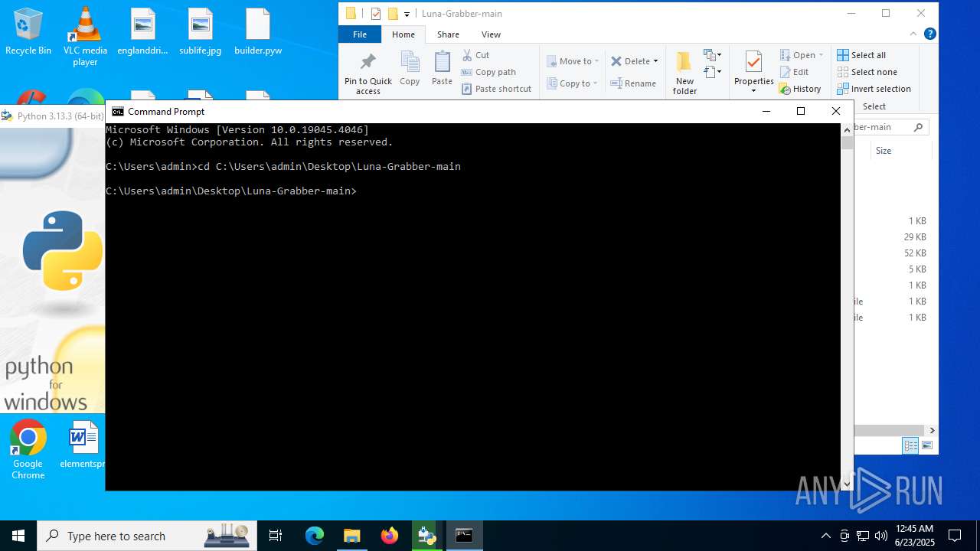Screen dimensions: 980x551
Task: Click Copy icon in Explorer ribbon
Action: [410, 69]
